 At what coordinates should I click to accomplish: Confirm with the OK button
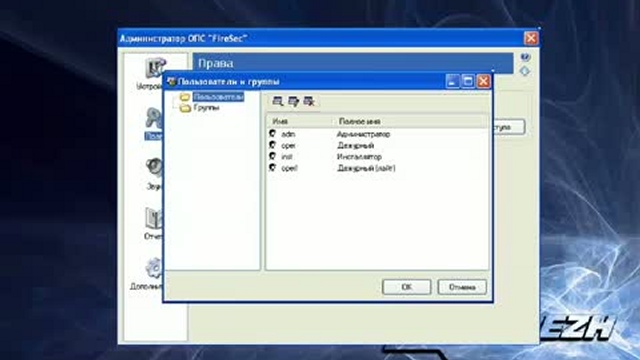click(x=407, y=287)
